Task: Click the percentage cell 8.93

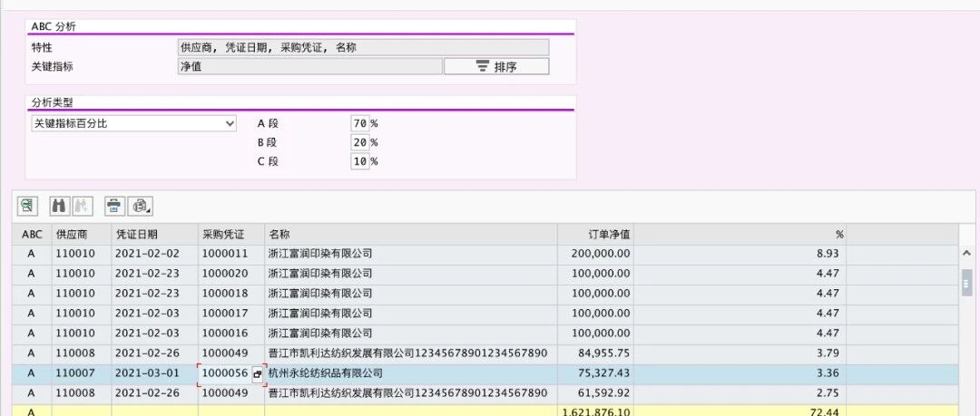Action: pos(740,254)
